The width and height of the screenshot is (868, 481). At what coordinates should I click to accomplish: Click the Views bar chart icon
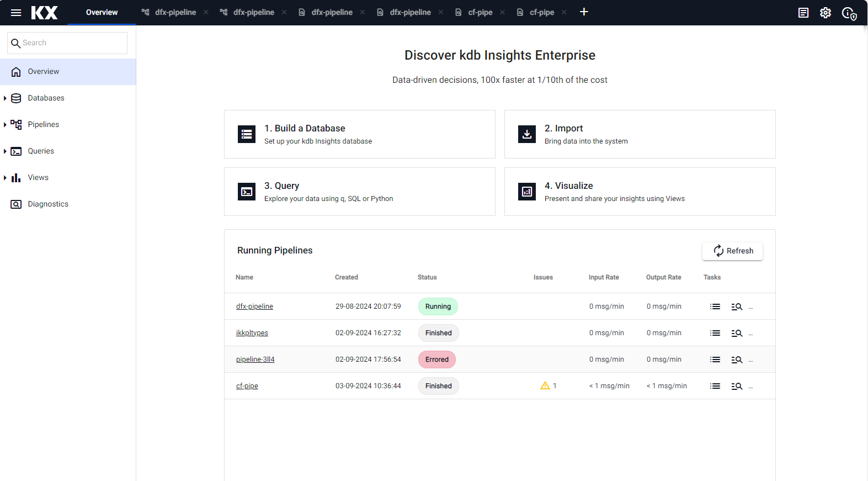click(x=16, y=178)
